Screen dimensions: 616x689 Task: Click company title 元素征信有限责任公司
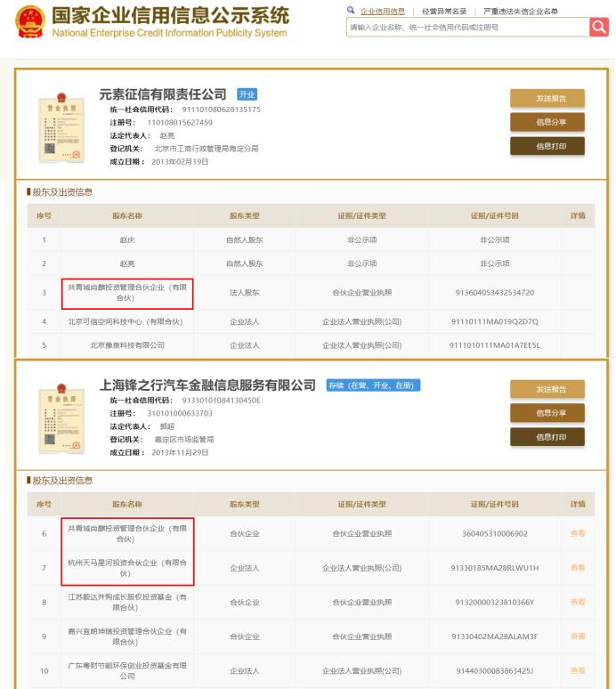click(163, 94)
